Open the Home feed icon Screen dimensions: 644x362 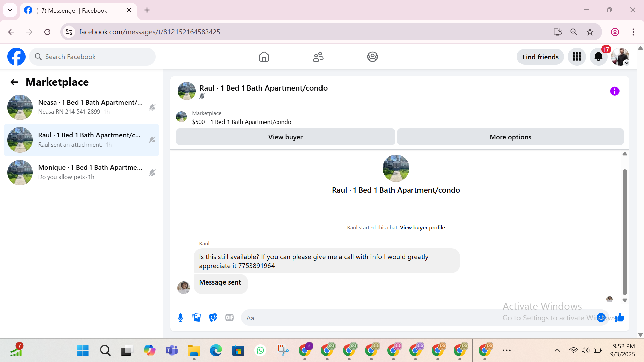pos(264,57)
